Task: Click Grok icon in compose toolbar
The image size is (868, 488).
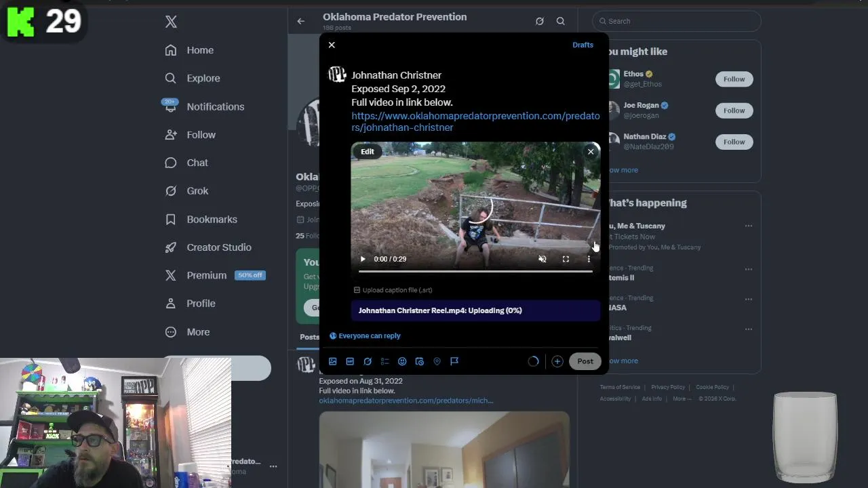Action: (368, 361)
